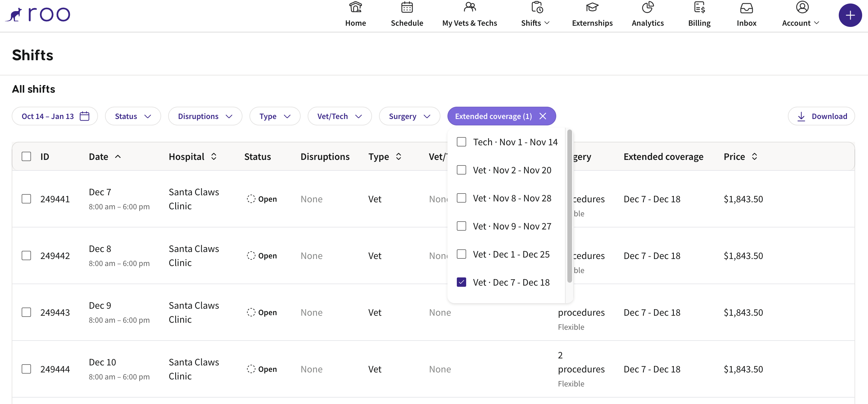Open the Disruptions filter dropdown

pos(205,116)
